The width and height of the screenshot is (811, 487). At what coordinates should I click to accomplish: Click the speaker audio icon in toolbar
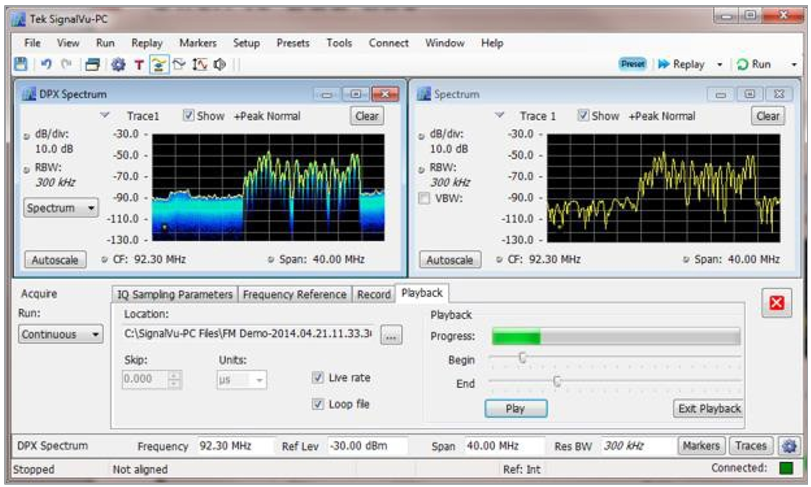point(219,64)
